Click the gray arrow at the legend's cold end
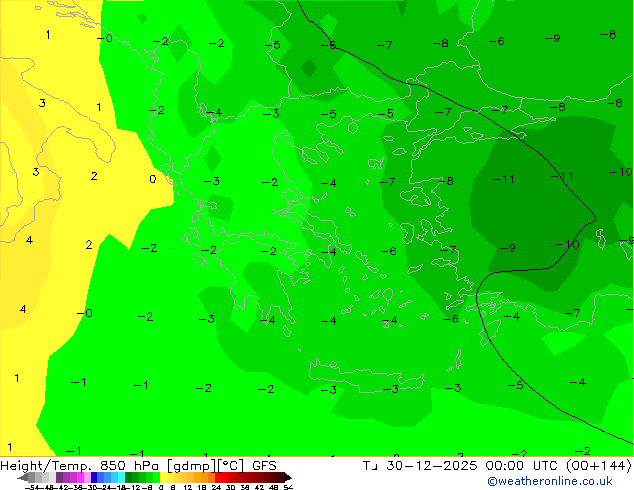The width and height of the screenshot is (634, 490). tap(23, 477)
